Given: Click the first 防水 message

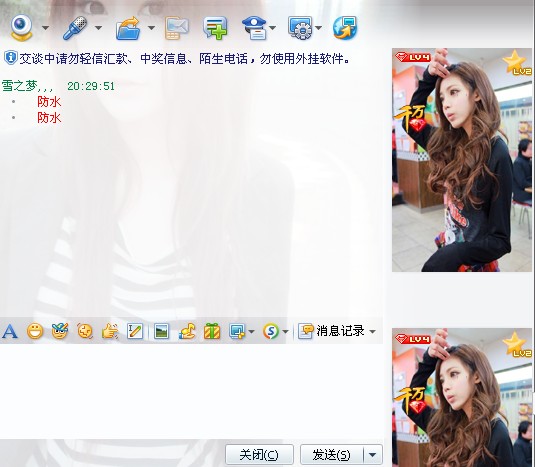Looking at the screenshot, I should click(x=49, y=102).
